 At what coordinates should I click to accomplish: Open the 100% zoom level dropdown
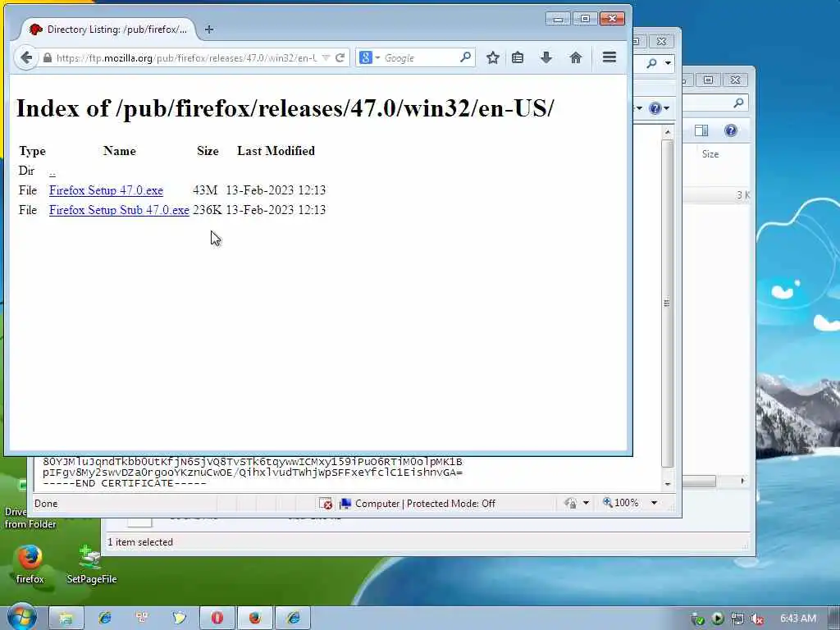pos(654,503)
